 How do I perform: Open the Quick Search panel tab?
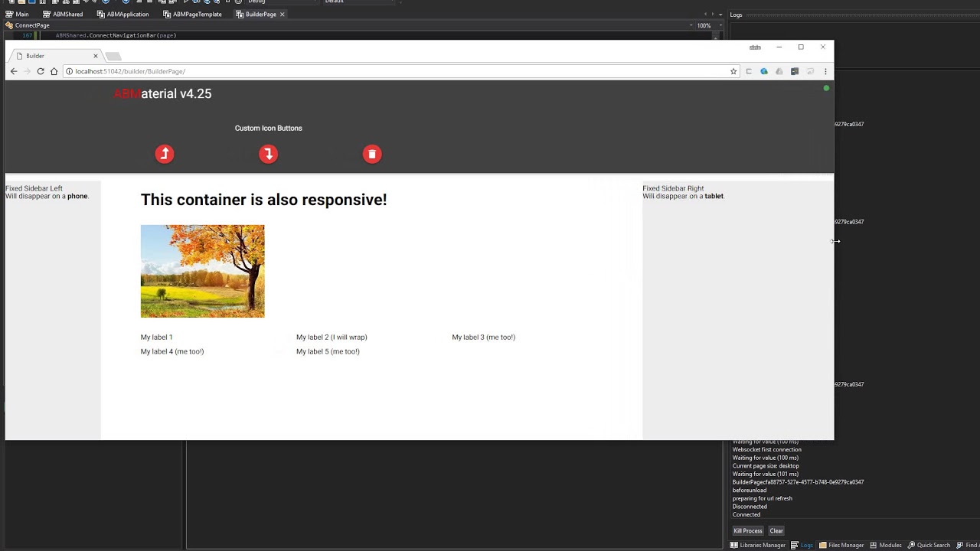click(929, 545)
